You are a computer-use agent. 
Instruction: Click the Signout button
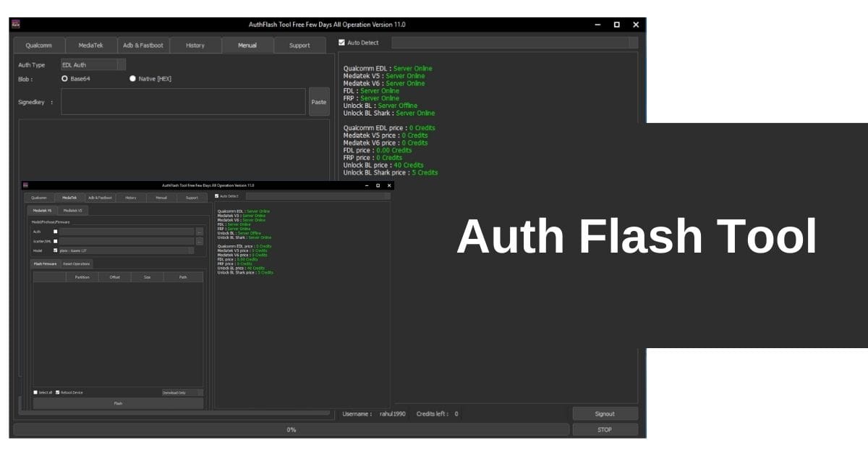[605, 414]
